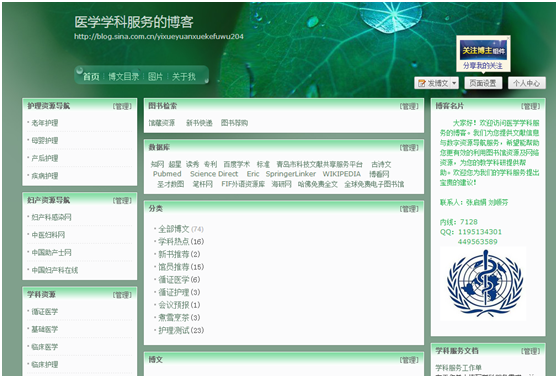Screen dimensions: 558x378
Task: Open the 图片 tab
Action: pos(155,77)
